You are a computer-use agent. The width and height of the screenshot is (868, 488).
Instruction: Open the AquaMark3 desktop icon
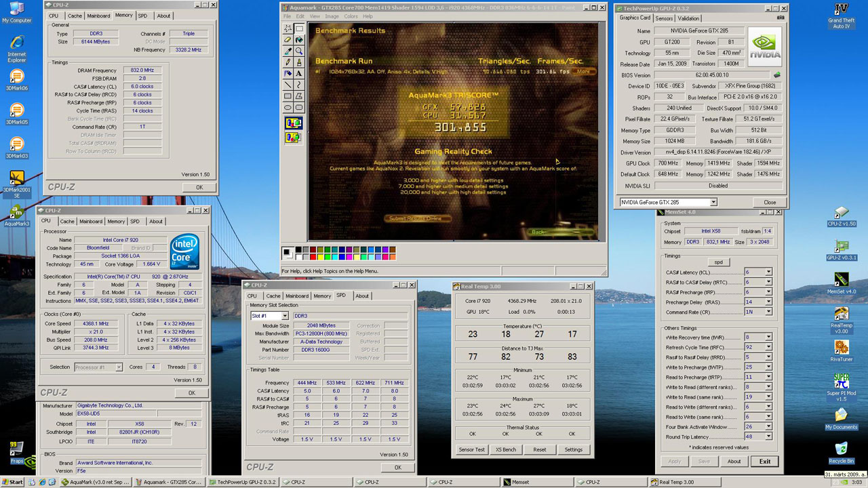tap(17, 216)
